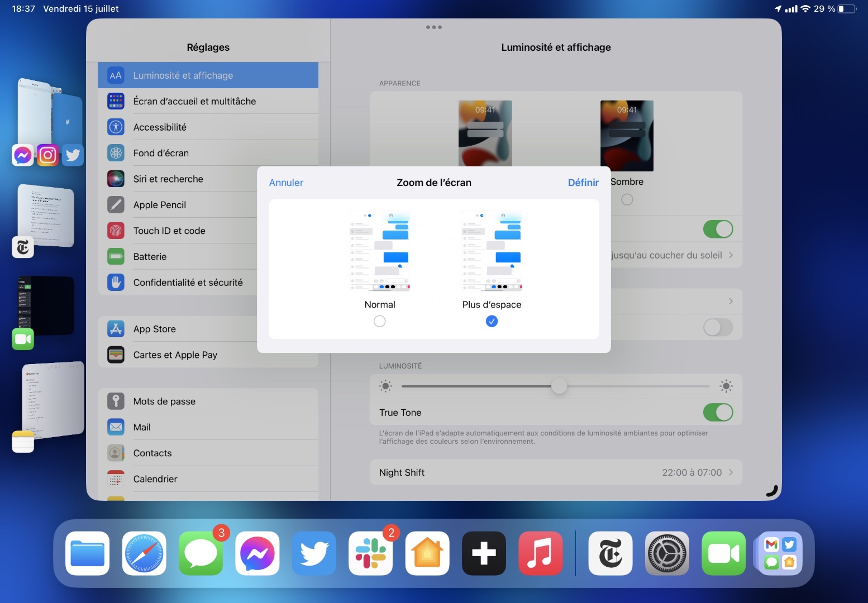868x603 pixels.
Task: Toggle the automatic appearance switch
Action: 718,229
